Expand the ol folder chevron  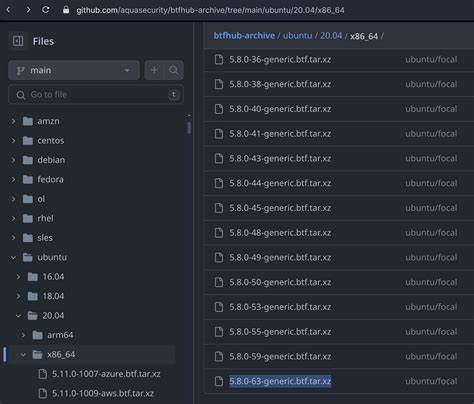tap(13, 199)
